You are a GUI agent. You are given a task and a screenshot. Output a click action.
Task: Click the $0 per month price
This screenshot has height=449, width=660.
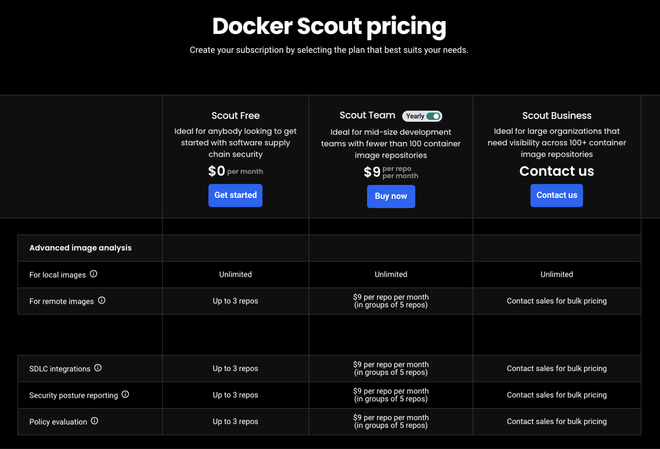click(x=236, y=171)
